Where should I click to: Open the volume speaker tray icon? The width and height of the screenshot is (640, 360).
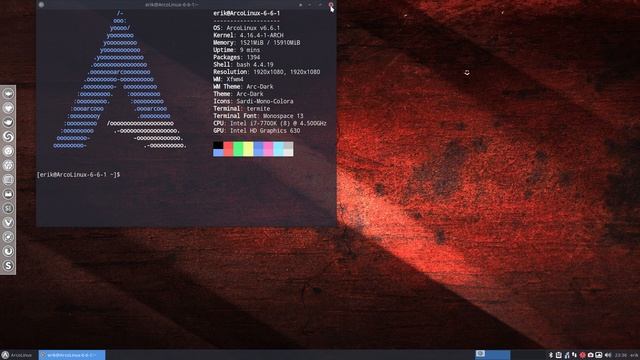click(608, 355)
